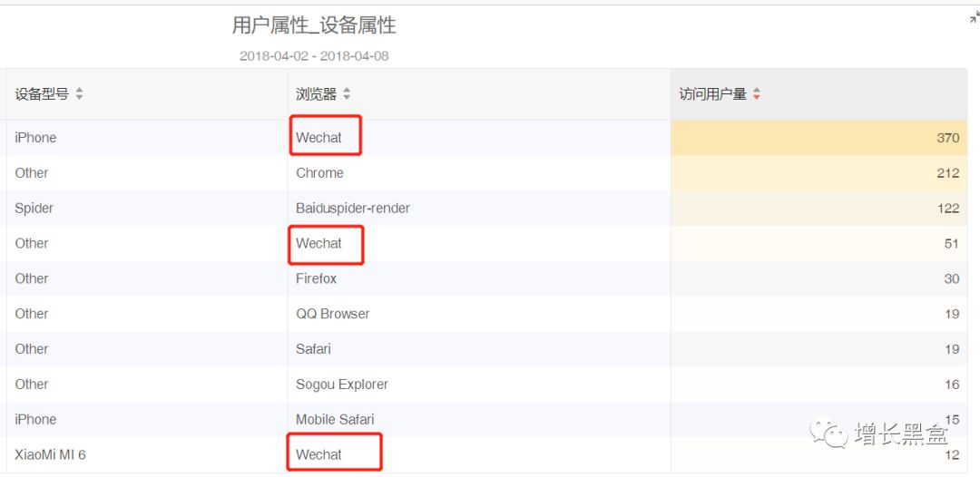Toggle the 访问用户量 sort arrow icon
This screenshot has width=980, height=477.
point(757,94)
